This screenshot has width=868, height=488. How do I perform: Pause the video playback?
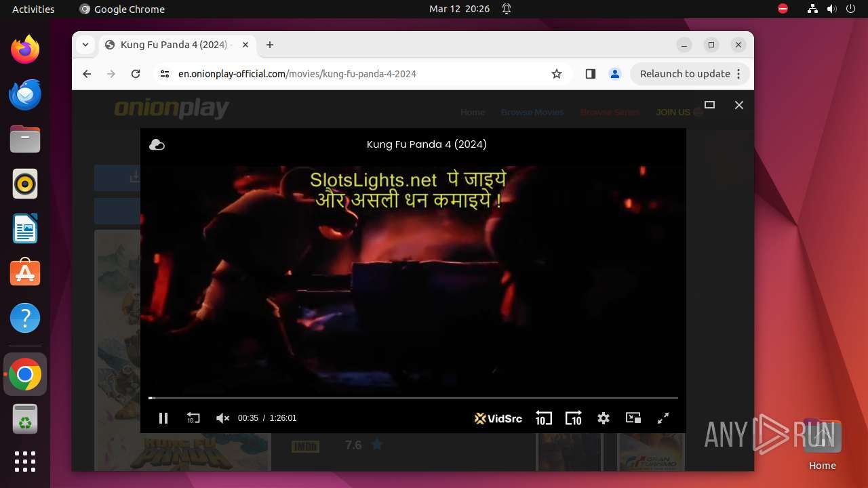click(163, 418)
